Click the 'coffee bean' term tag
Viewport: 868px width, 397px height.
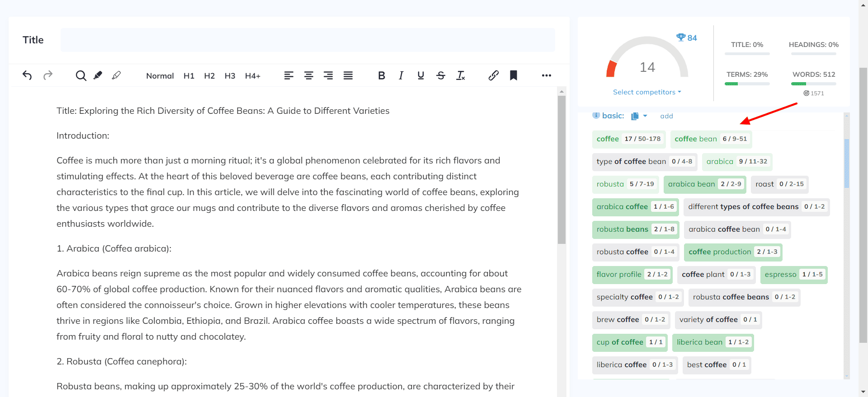(x=696, y=139)
